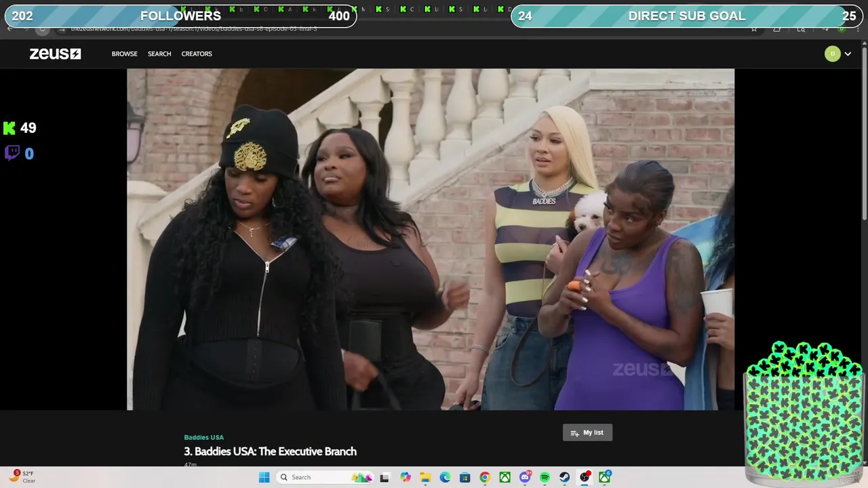Switch to OBS Studio on the taskbar
This screenshot has height=488, width=868.
pyautogui.click(x=585, y=477)
